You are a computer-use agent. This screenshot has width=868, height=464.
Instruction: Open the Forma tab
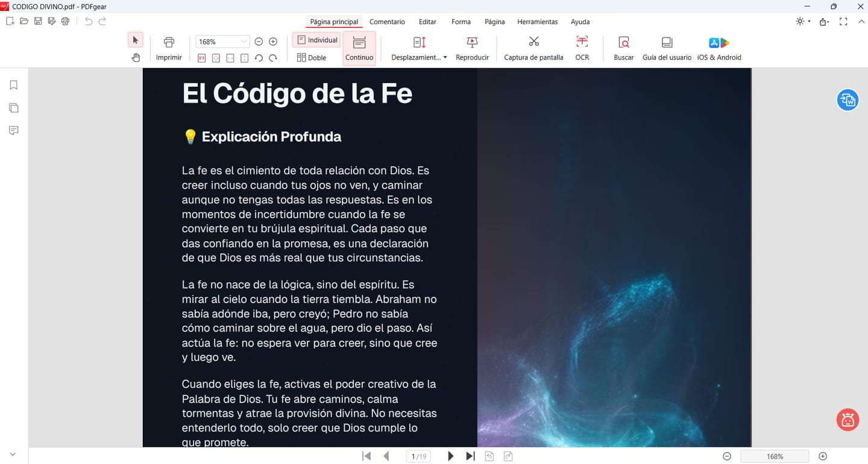click(461, 22)
